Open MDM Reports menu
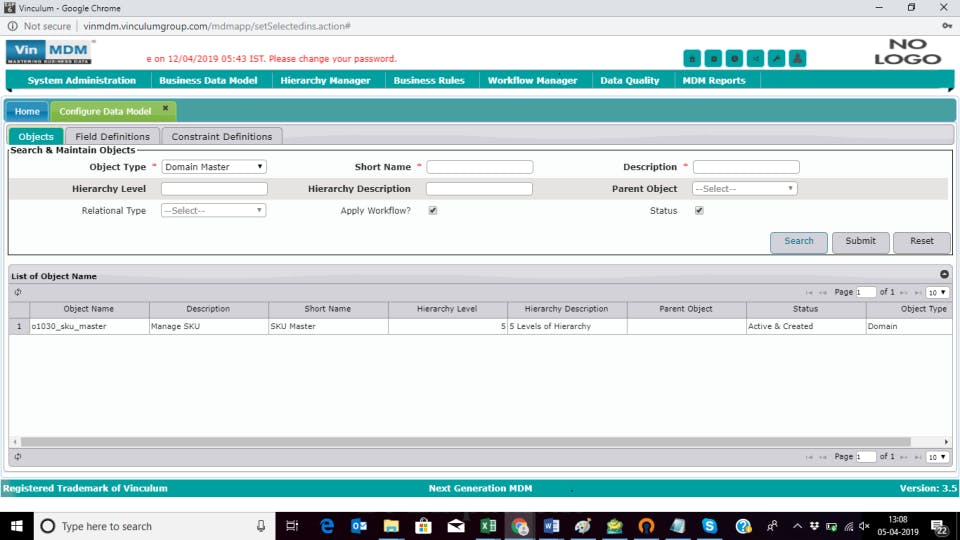The width and height of the screenshot is (960, 540). tap(714, 80)
